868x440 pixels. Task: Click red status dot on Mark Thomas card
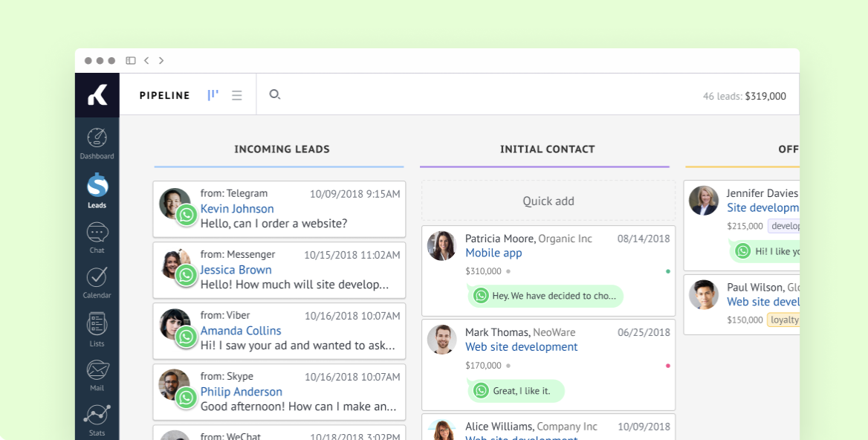[668, 365]
